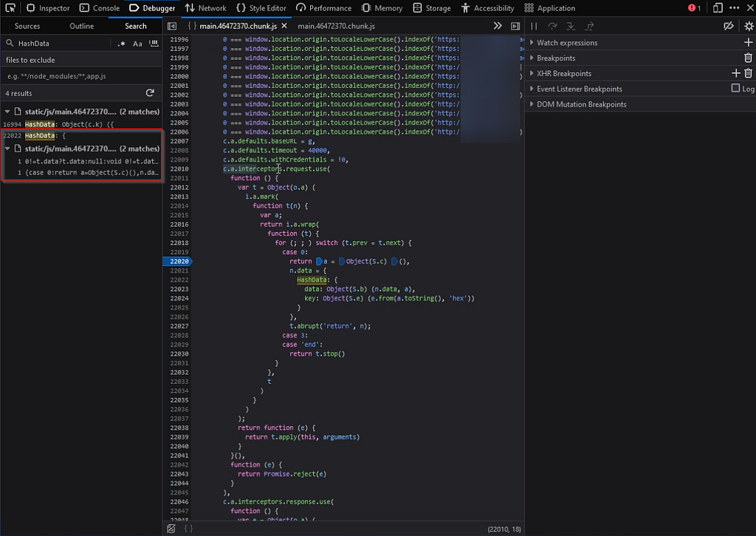756x536 pixels.
Task: Switch to second main.46472370.chunk.js tab
Action: point(336,26)
